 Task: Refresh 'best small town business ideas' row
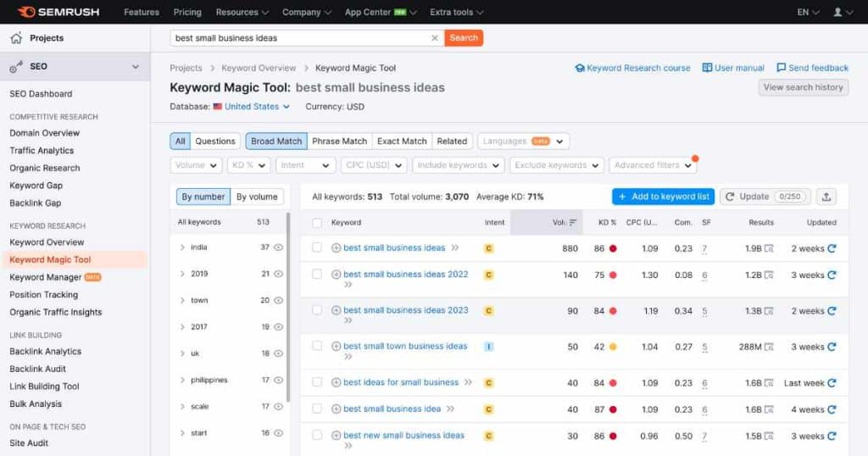tap(832, 347)
